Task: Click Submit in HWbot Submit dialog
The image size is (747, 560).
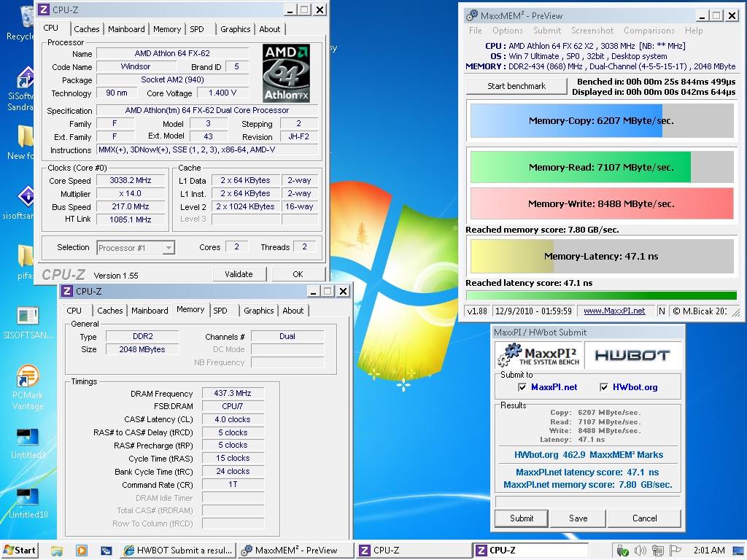Action: 522,518
